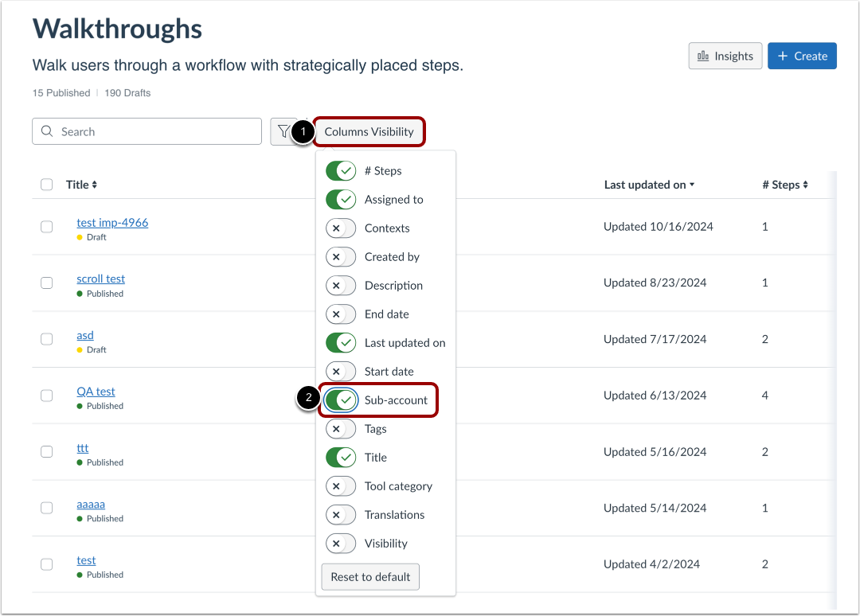Click the Last updated on sort arrow
The height and width of the screenshot is (616, 860).
(690, 184)
